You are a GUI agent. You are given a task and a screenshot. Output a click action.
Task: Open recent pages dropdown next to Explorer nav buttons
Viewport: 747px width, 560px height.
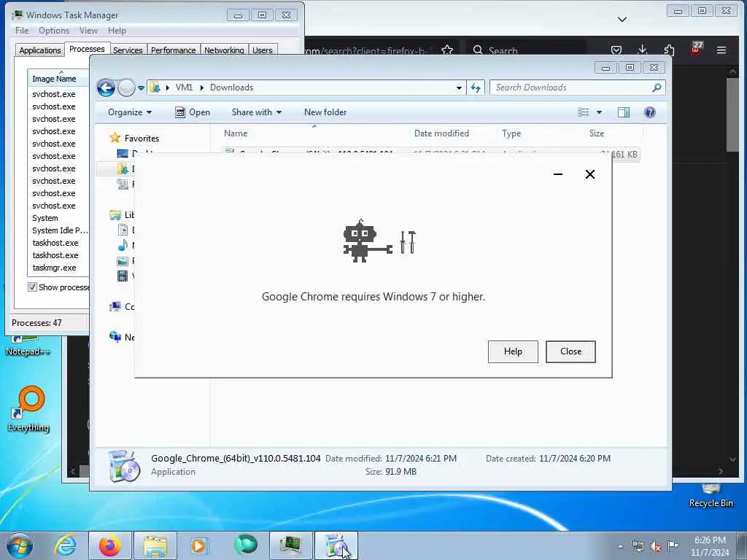click(141, 88)
